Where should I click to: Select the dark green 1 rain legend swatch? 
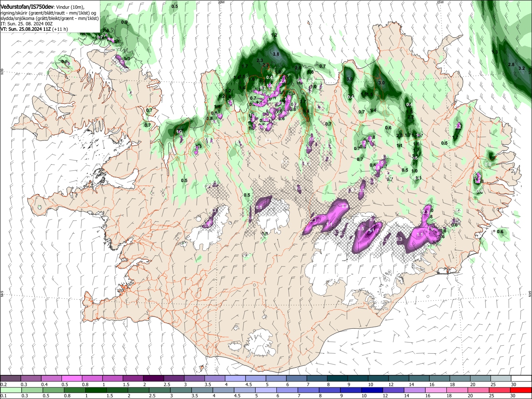[x=96, y=390]
